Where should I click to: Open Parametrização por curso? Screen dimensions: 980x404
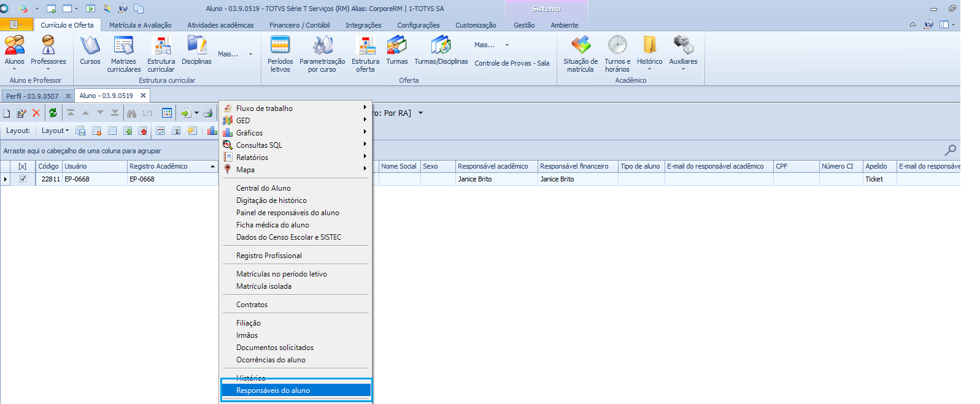point(322,54)
